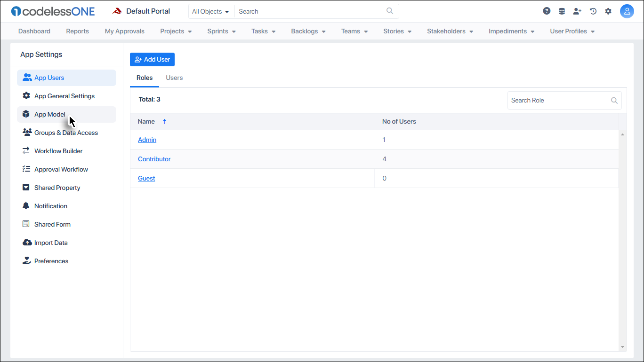644x362 pixels.
Task: Click the Add User button
Action: 152,59
